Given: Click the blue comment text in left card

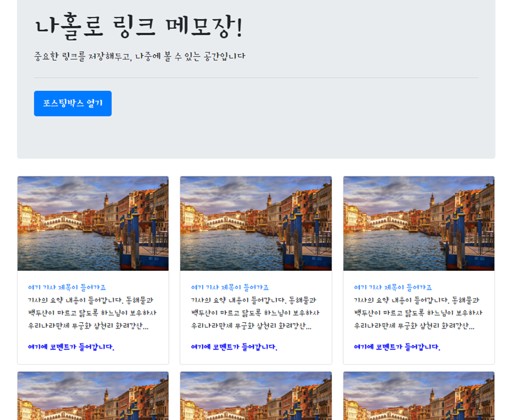Looking at the screenshot, I should click(x=71, y=347).
